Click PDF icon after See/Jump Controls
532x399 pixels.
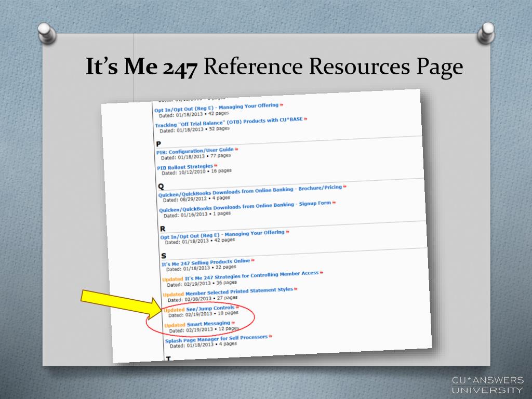(237, 307)
